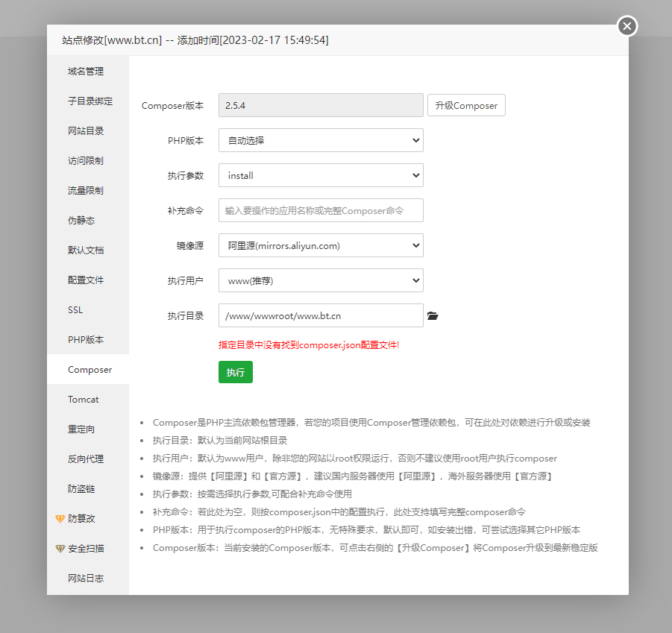Open the 反向代理 sidebar tab
The height and width of the screenshot is (633, 672).
86,459
